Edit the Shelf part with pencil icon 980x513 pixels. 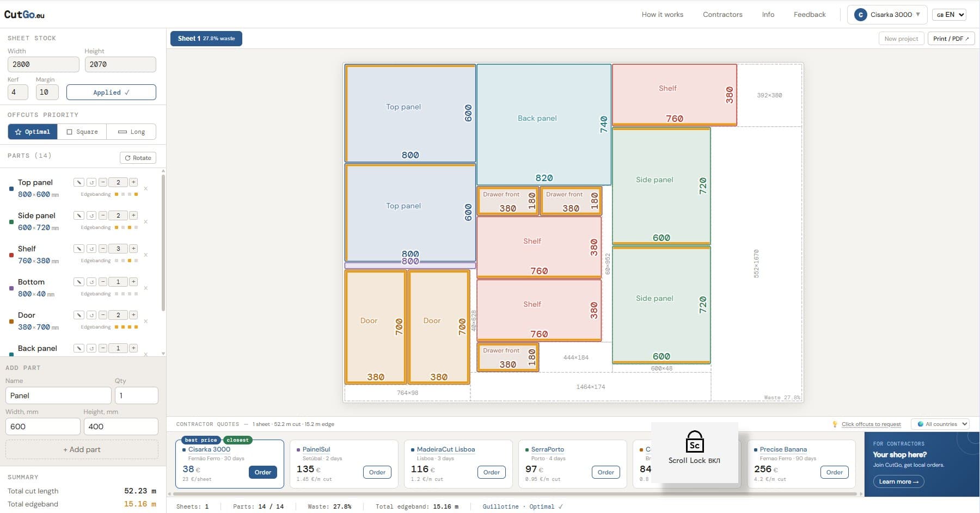pos(79,249)
